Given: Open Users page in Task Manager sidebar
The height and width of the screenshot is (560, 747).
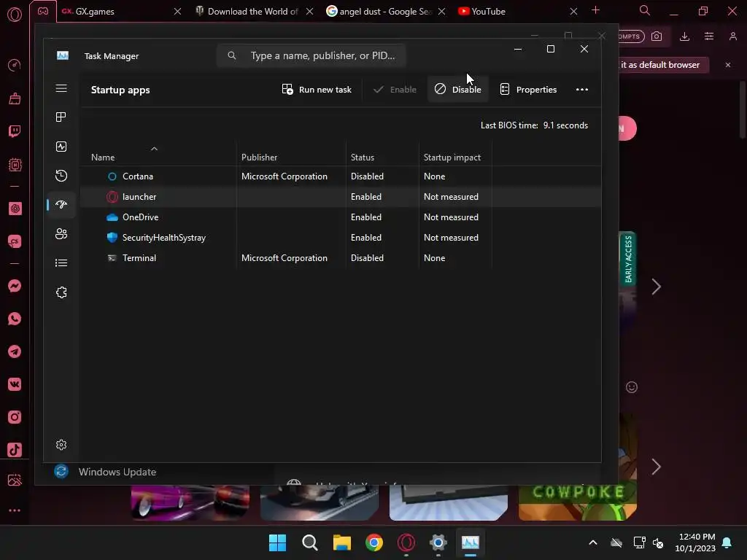Looking at the screenshot, I should [x=61, y=234].
